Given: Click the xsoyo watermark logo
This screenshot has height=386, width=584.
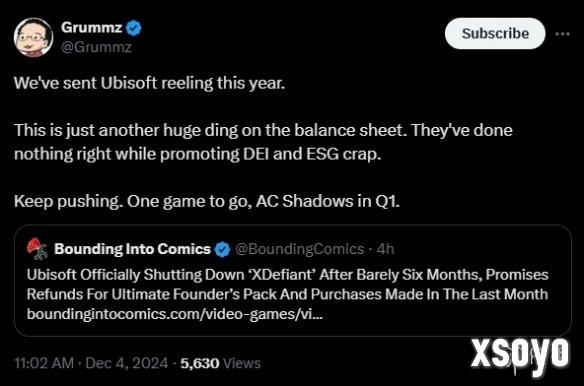Looking at the screenshot, I should [520, 354].
